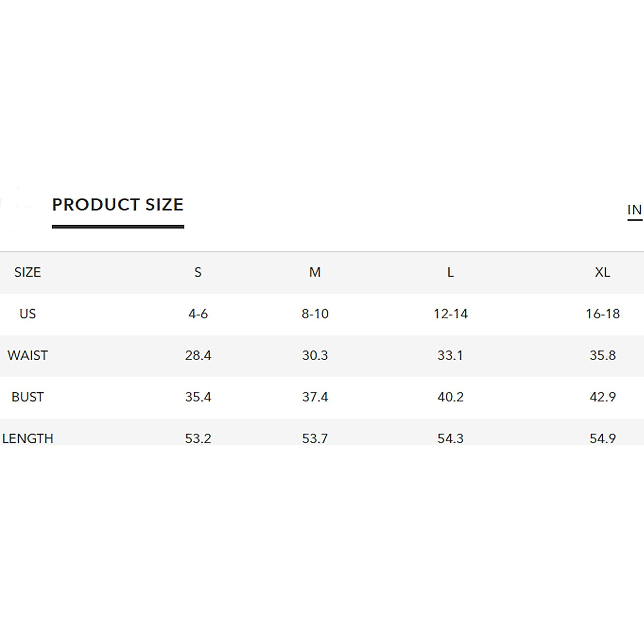644x644 pixels.
Task: Select US size 4-6 cell
Action: pos(198,314)
